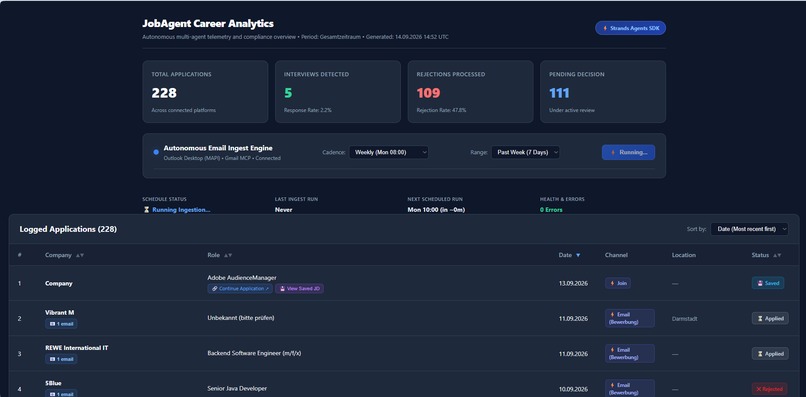Click the Rejected status badge for SBlue
806x397 pixels.
pos(770,389)
